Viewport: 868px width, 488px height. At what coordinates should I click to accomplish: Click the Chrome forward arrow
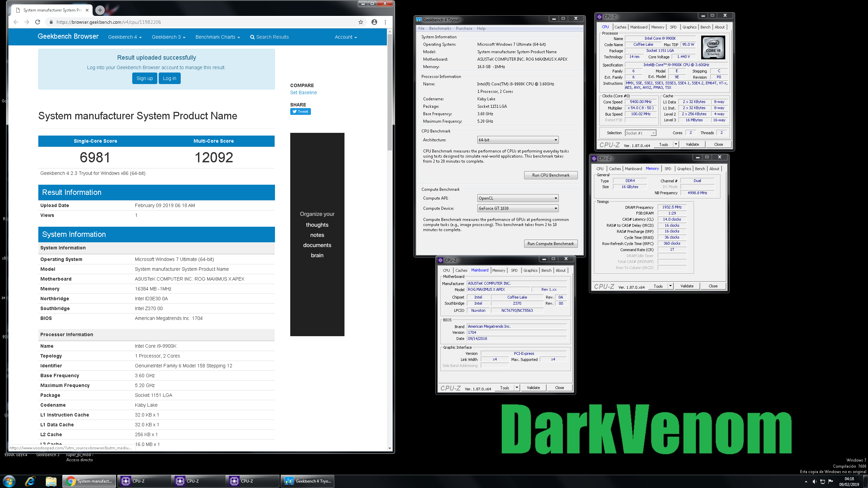[x=27, y=22]
